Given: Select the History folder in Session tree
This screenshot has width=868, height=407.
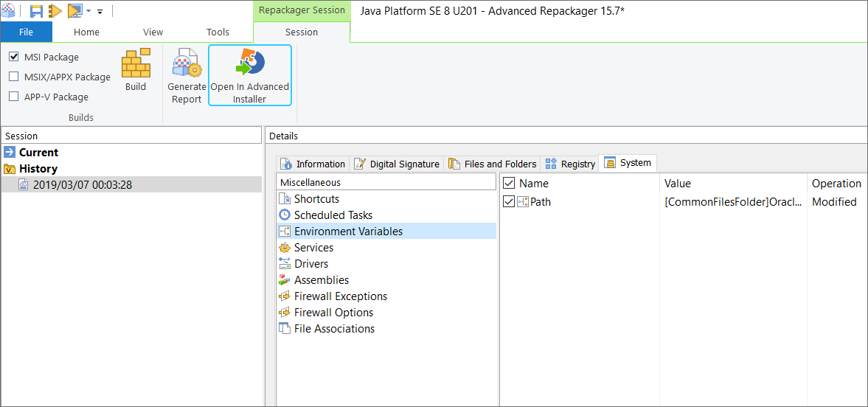Looking at the screenshot, I should [38, 168].
